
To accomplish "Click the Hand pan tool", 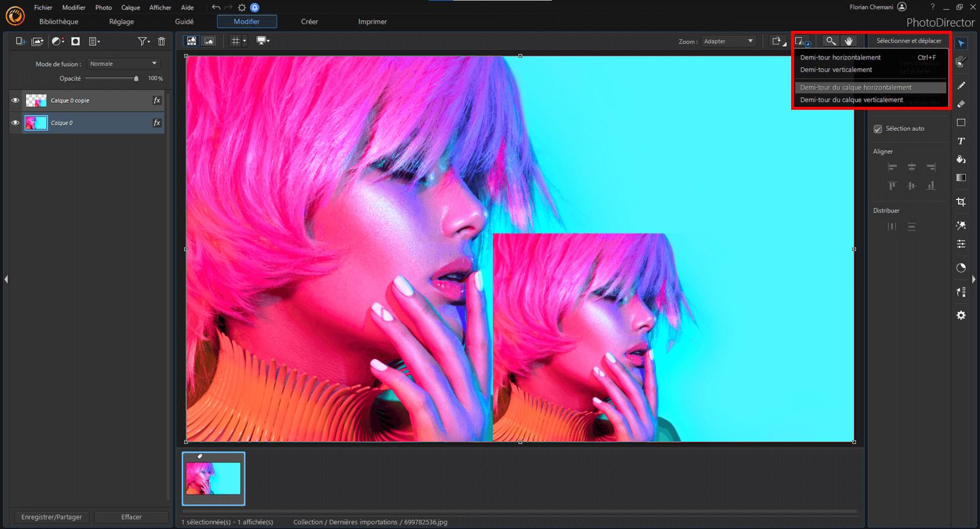I will [849, 41].
